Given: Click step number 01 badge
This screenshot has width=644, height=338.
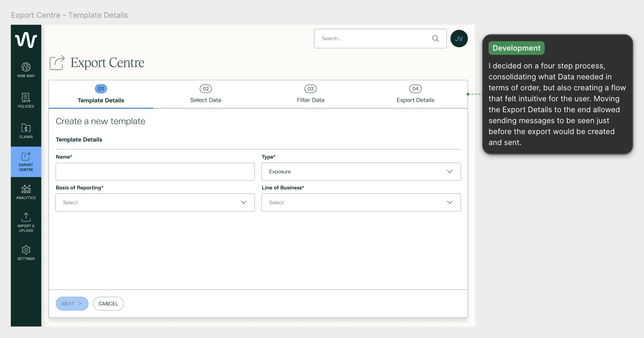Looking at the screenshot, I should (101, 89).
